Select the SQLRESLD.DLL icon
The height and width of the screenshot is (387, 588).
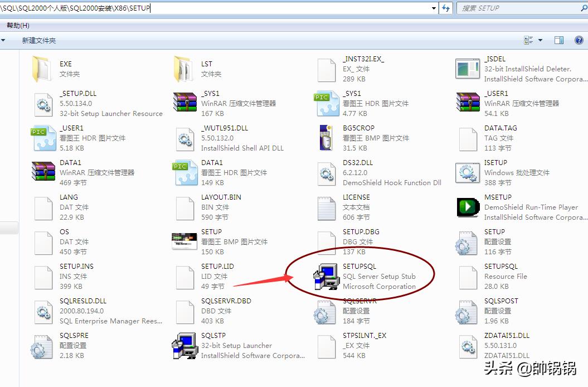pos(43,311)
